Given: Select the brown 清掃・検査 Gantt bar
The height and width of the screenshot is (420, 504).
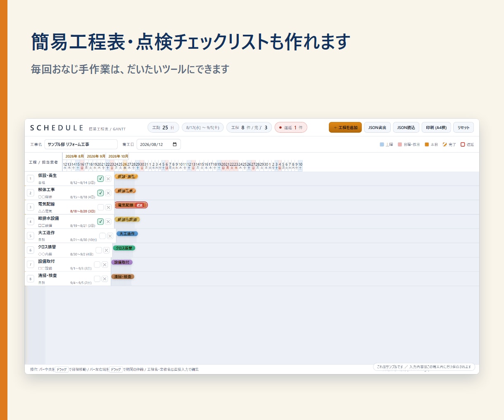Looking at the screenshot, I should pyautogui.click(x=123, y=277).
